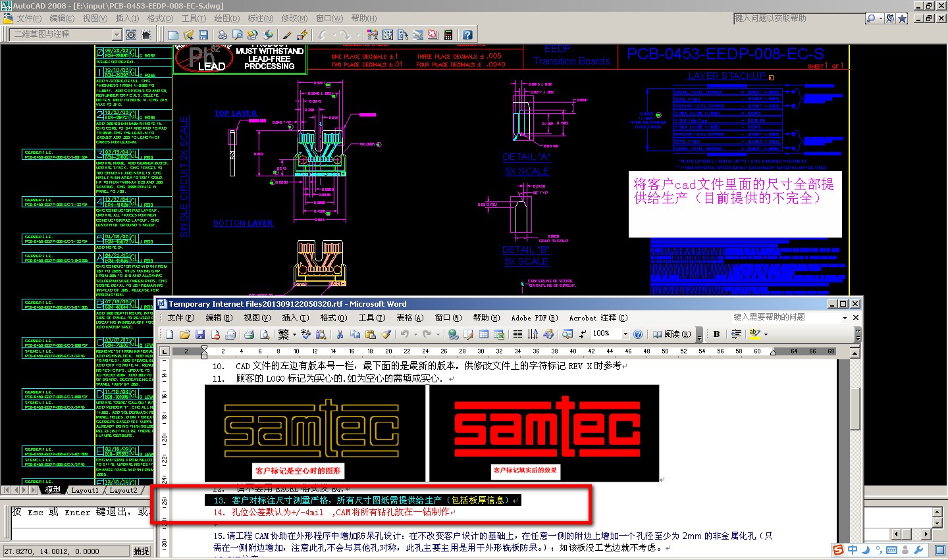This screenshot has height=560, width=948.
Task: Print document with Word printer icon
Action: (x=249, y=334)
